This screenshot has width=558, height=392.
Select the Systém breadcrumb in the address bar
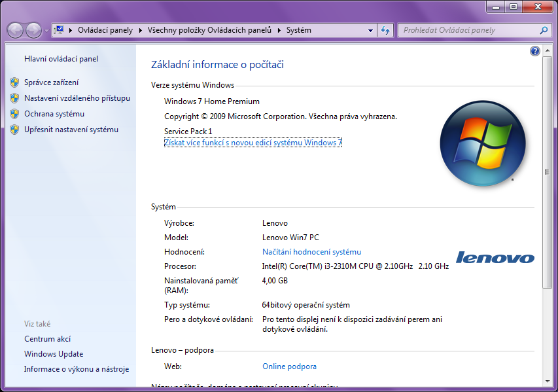pos(298,30)
